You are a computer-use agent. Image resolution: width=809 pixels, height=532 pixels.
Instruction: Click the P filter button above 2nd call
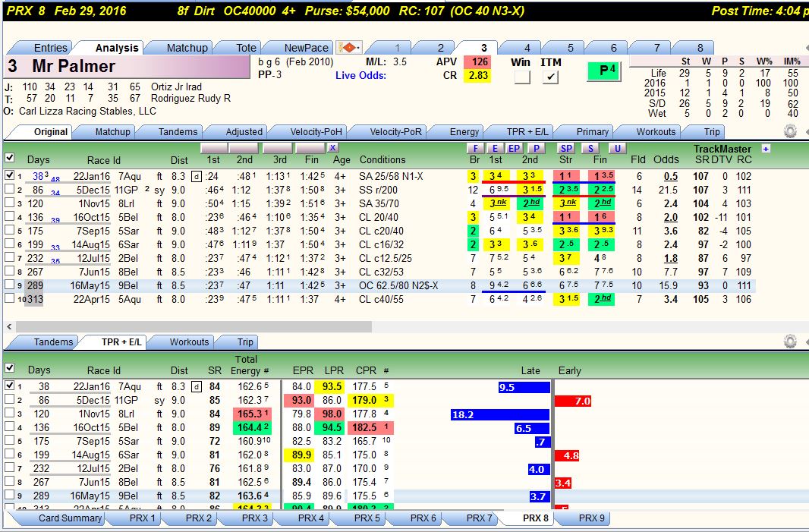tap(536, 149)
